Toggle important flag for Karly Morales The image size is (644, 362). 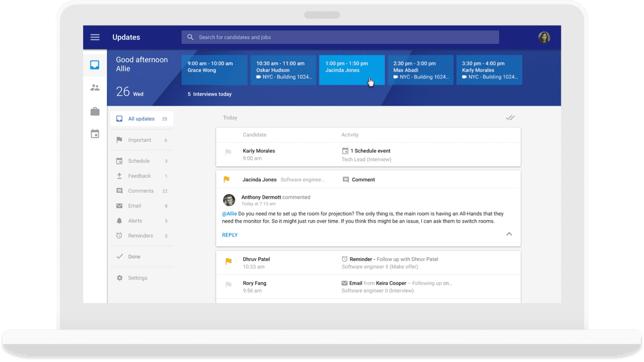click(228, 152)
